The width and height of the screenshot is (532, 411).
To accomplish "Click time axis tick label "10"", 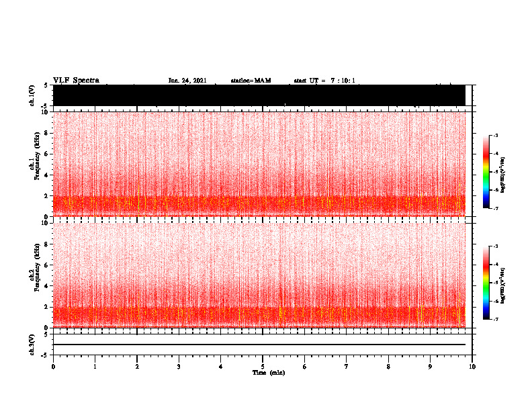I will (472, 367).
